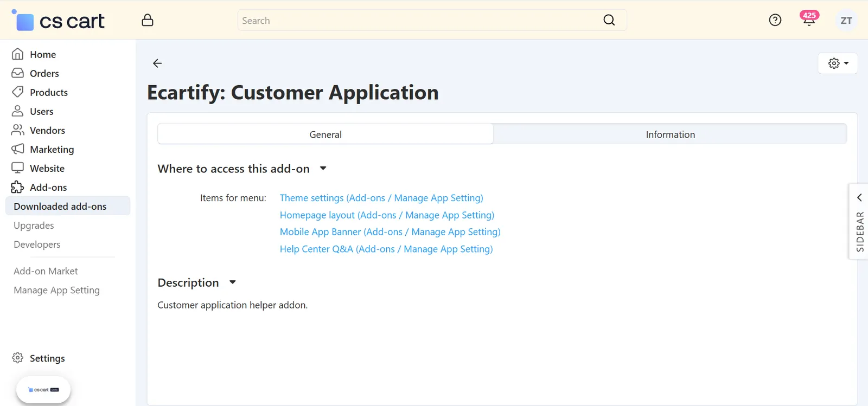Screen dimensions: 868x406
Task: Click the cs cart demo widget at bottom left
Action: [x=43, y=390]
